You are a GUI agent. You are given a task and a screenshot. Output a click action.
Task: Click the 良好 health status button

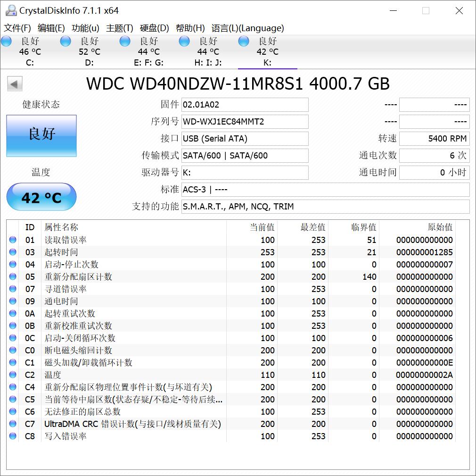click(41, 136)
